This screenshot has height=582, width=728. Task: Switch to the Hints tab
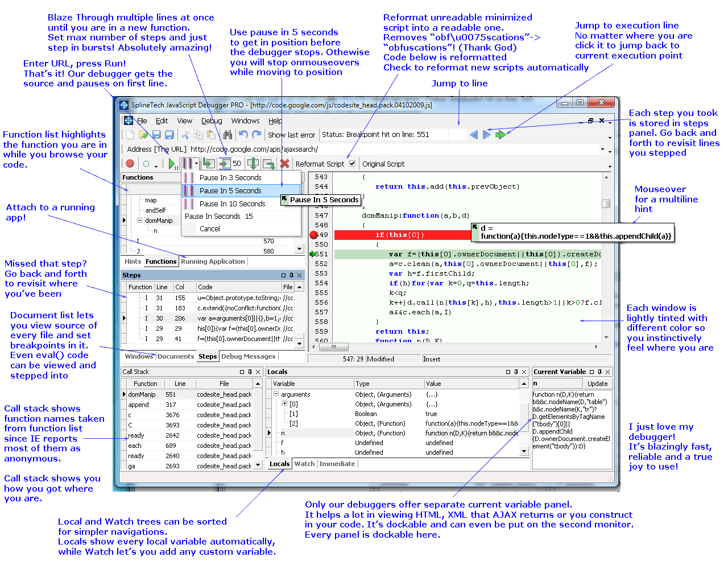tap(133, 261)
